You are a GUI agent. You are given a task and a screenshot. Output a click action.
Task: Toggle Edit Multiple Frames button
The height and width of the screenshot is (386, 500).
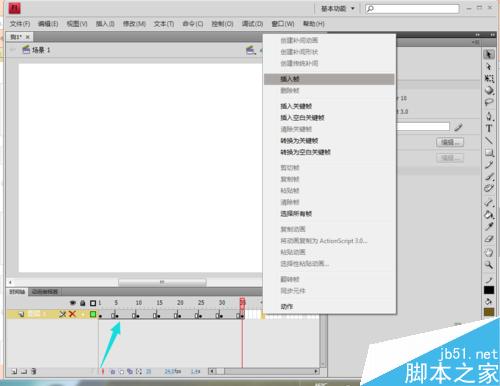[x=130, y=371]
